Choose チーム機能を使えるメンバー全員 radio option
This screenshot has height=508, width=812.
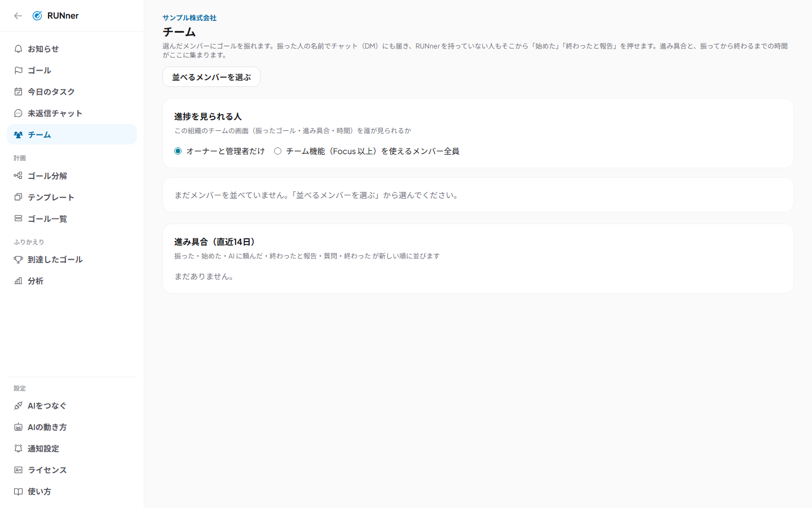278,151
